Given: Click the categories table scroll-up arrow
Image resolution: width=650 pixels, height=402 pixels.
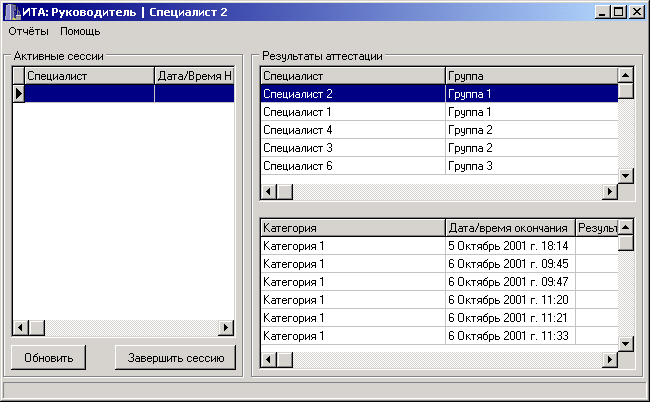Looking at the screenshot, I should point(626,227).
